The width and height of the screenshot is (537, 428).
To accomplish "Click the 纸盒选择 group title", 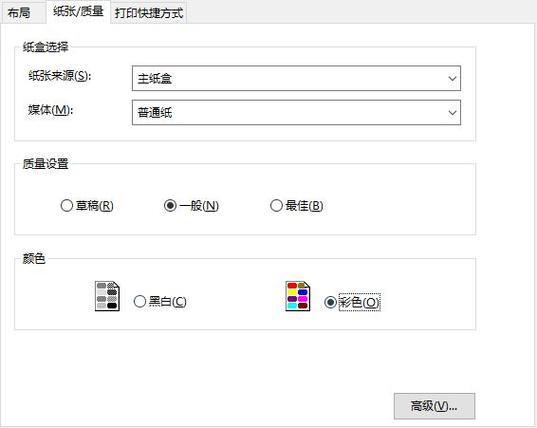I will point(46,47).
